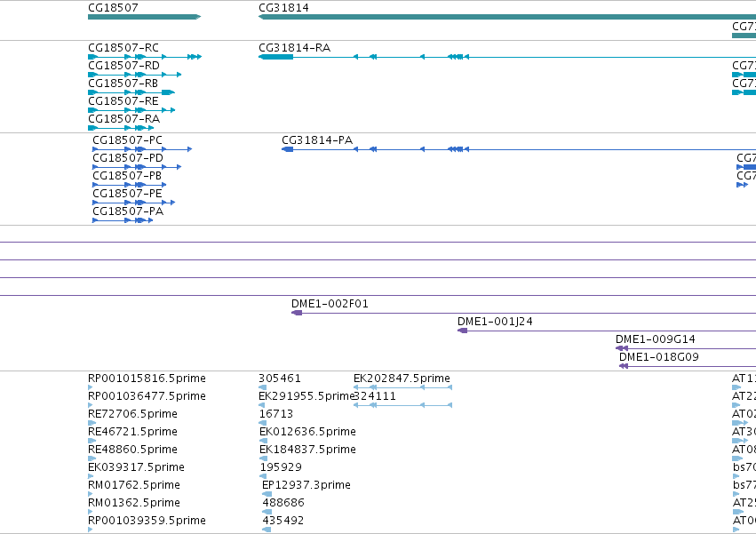Select feature 16713
Viewport: 756px width, 534px height.
(x=275, y=414)
